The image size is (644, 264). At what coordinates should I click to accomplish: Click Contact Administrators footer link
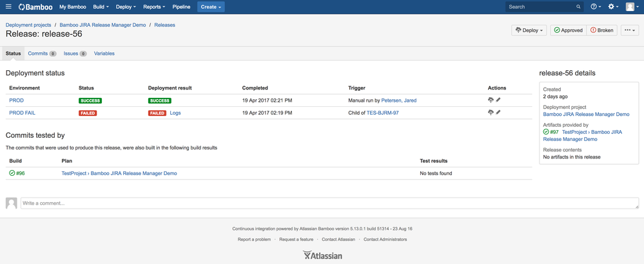pyautogui.click(x=385, y=240)
